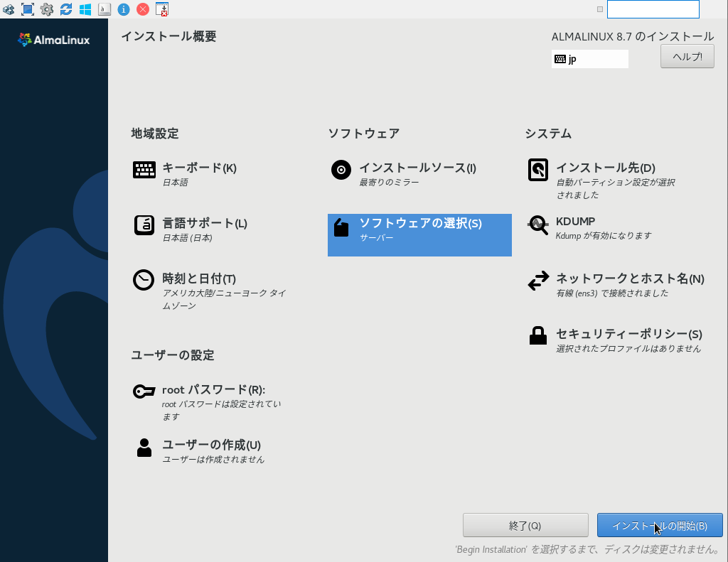The height and width of the screenshot is (562, 728).
Task: Click the text ユーザーは作成されません
Action: (x=213, y=460)
